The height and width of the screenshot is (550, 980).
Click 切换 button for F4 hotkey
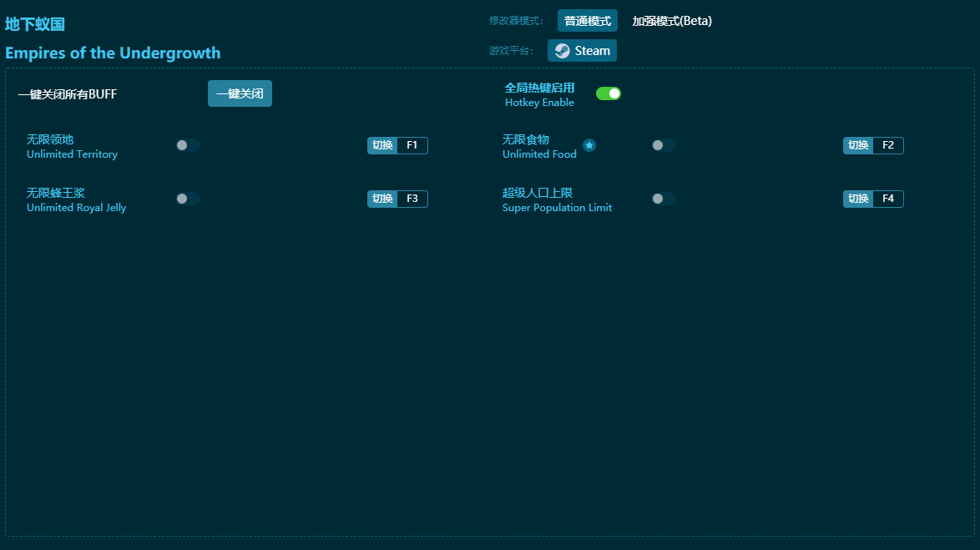[x=858, y=199]
